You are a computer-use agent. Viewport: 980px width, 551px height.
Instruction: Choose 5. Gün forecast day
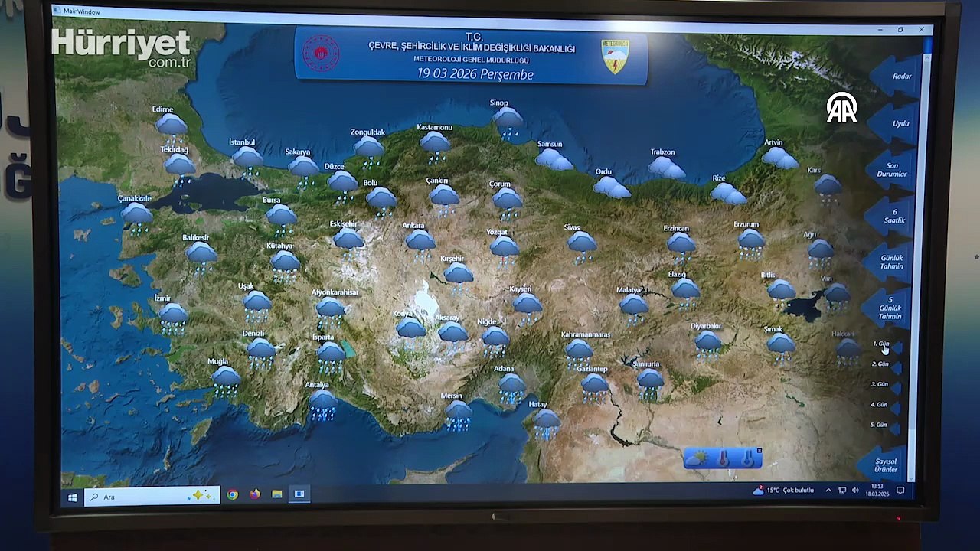884,425
